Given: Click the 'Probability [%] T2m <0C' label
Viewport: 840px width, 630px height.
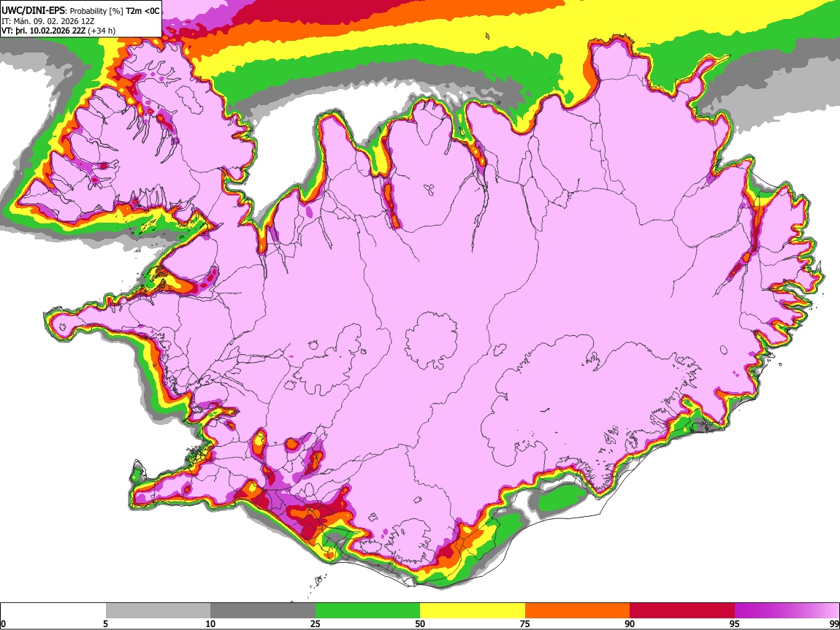Looking at the screenshot, I should [115, 11].
